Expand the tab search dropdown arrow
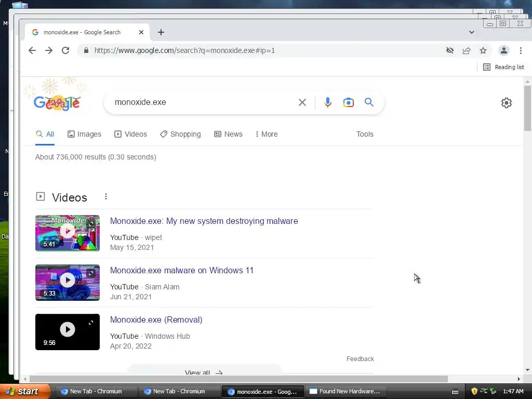The image size is (532, 399). point(472,32)
